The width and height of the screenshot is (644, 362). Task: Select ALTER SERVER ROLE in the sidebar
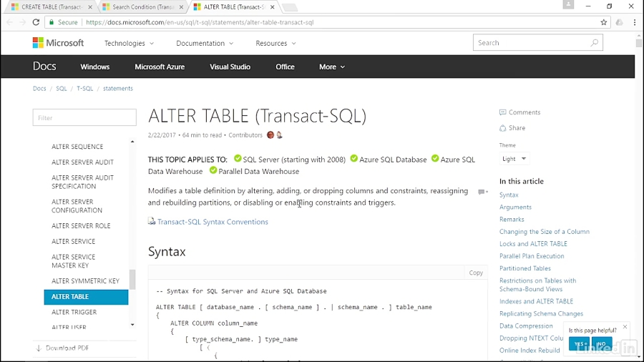81,226
